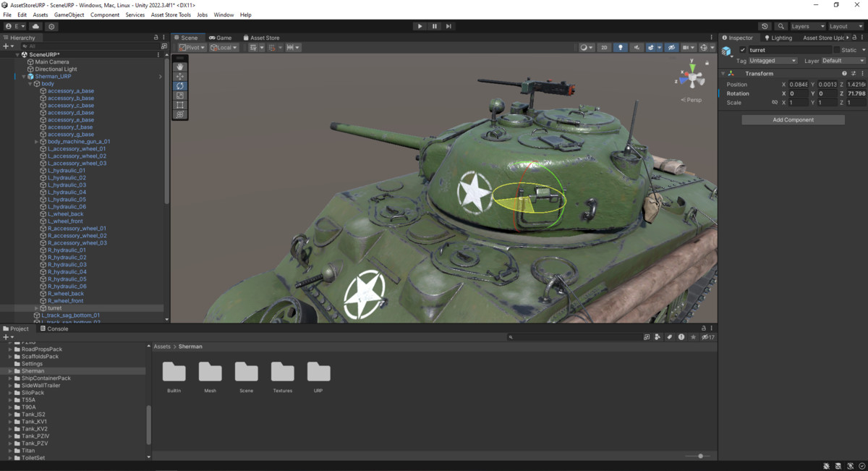Open Unity Cloud services icon
Image resolution: width=868 pixels, height=471 pixels.
(35, 26)
